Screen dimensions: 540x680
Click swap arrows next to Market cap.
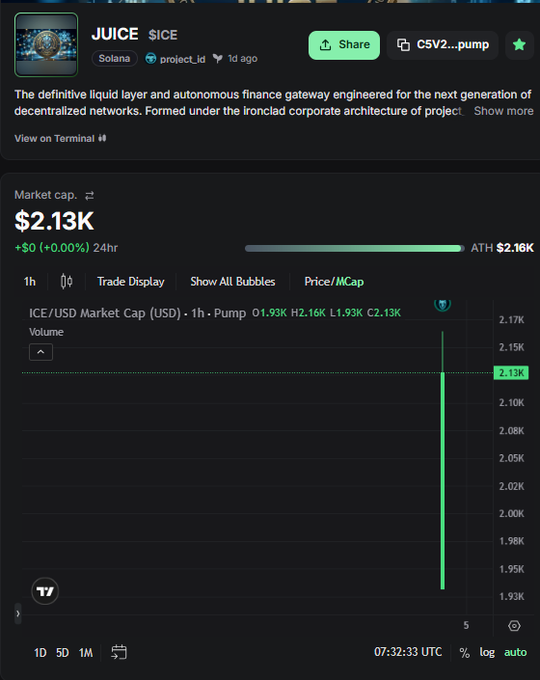[89, 196]
